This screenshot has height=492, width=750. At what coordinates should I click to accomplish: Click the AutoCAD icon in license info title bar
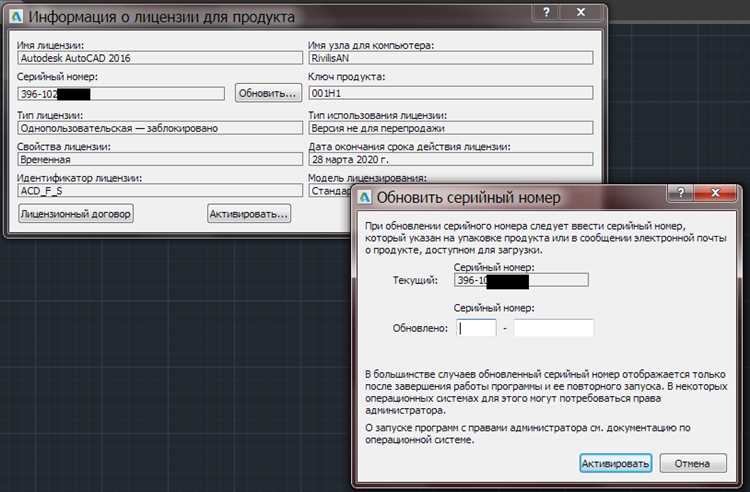[x=17, y=17]
